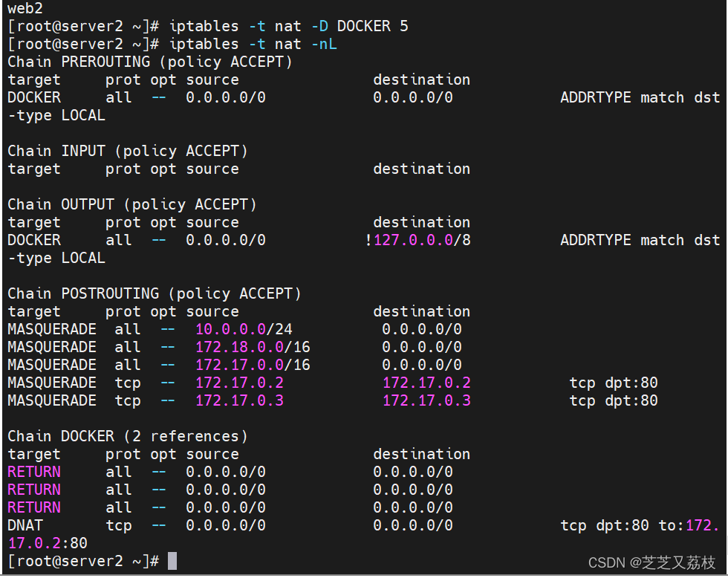728x578 pixels.
Task: Select the "Chain INPUT (policy ACCEPT)" heading
Action: click(x=128, y=151)
